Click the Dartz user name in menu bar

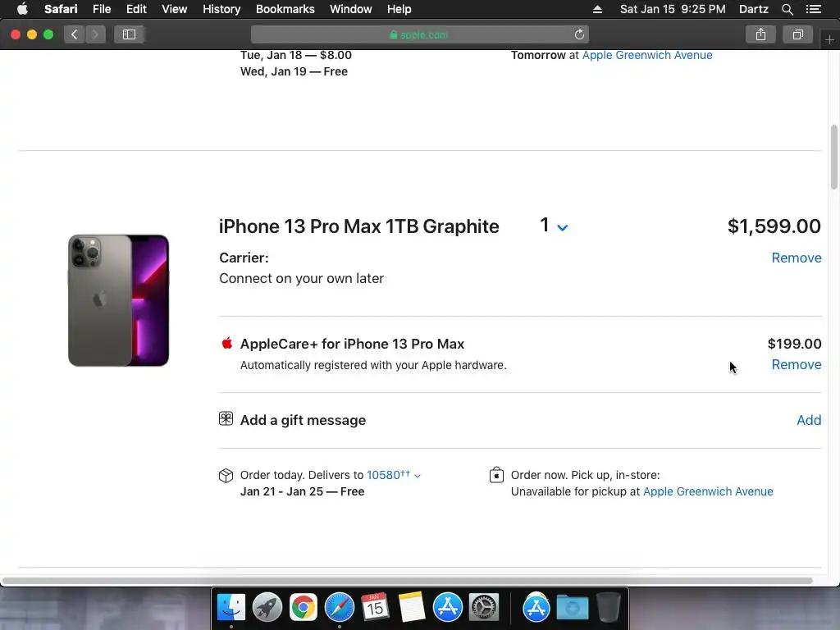pos(753,9)
